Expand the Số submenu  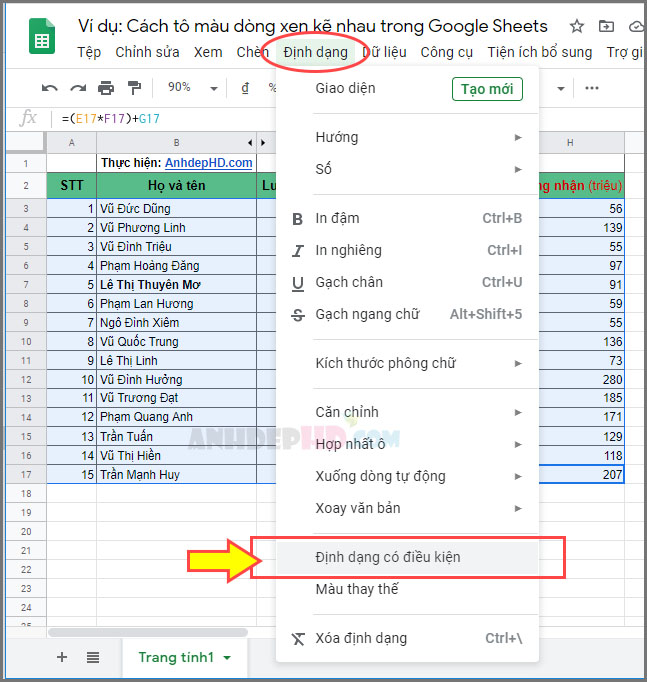[x=517, y=169]
